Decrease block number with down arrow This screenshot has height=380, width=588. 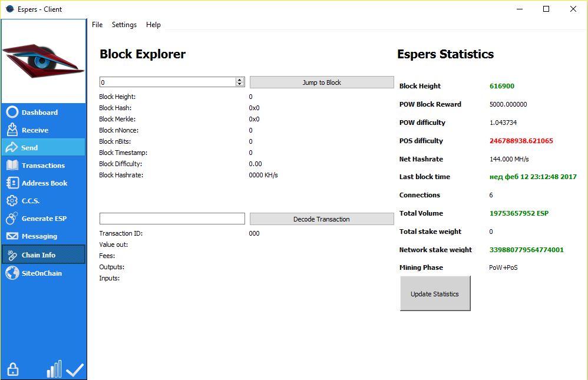coord(240,84)
